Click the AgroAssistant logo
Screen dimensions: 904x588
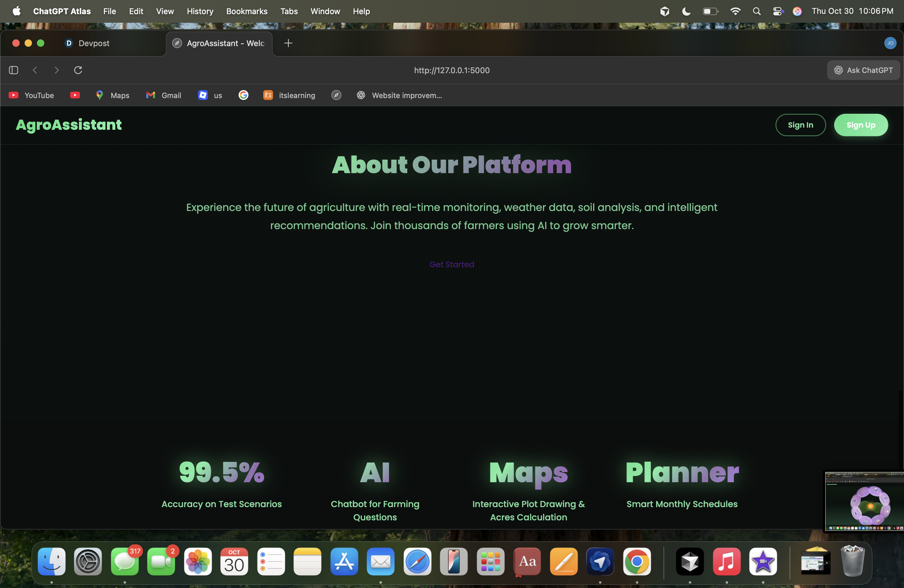(69, 125)
